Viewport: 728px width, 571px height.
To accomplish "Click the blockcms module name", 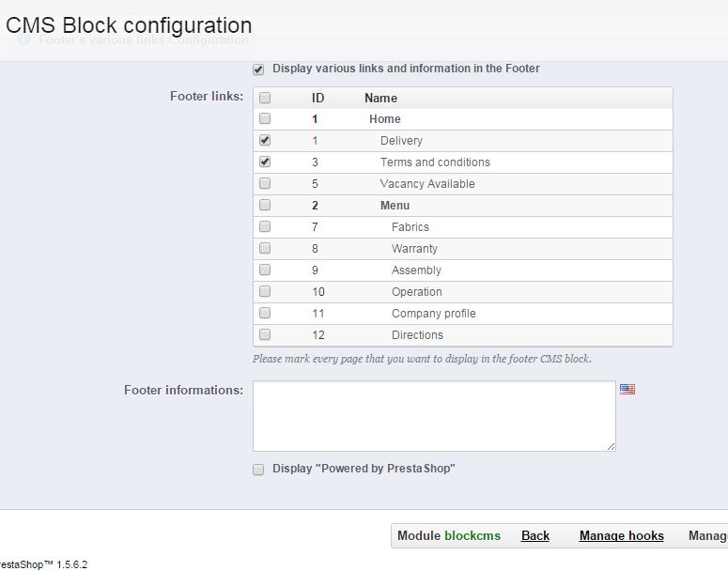I will [x=472, y=535].
